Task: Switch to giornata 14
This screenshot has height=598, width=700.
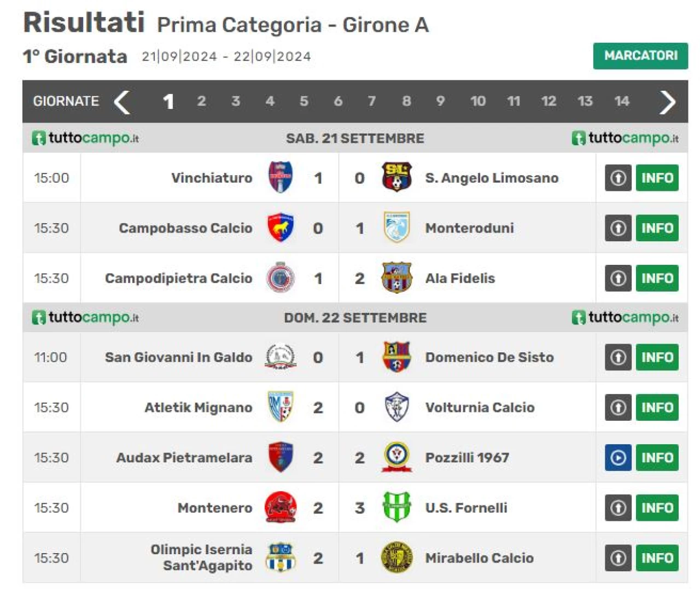Action: (622, 101)
